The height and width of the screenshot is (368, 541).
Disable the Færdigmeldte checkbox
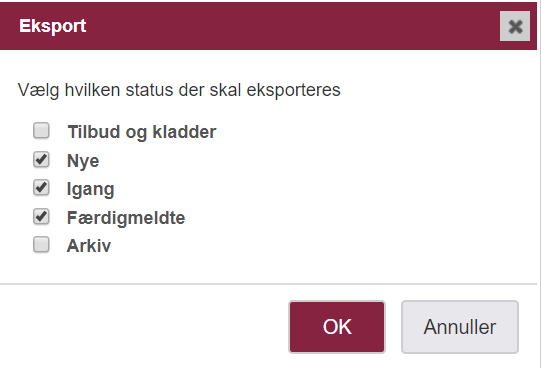41,217
